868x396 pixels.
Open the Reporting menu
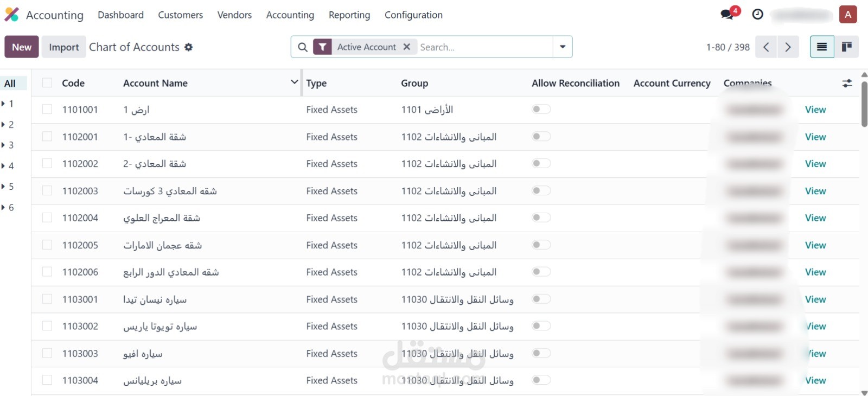click(349, 15)
